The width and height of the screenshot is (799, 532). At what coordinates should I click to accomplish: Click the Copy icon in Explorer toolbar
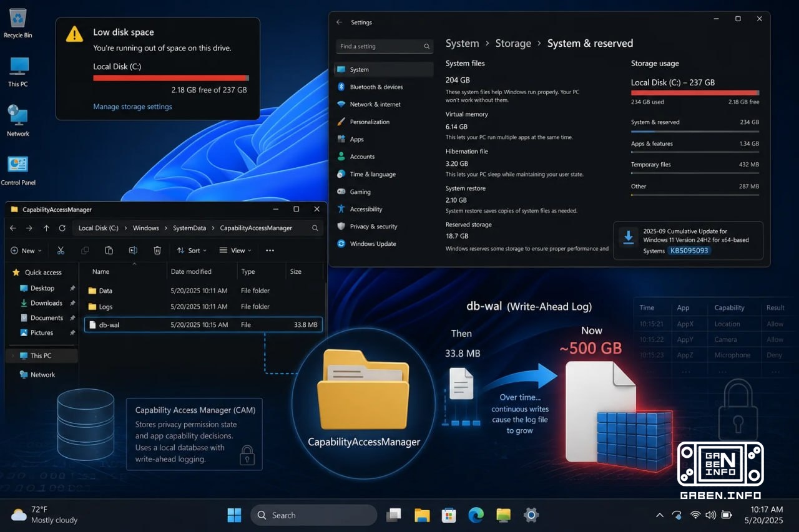[x=85, y=251]
